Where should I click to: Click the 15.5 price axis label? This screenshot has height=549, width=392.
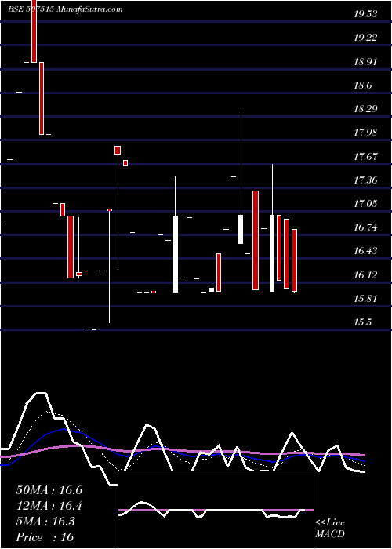[x=363, y=322]
